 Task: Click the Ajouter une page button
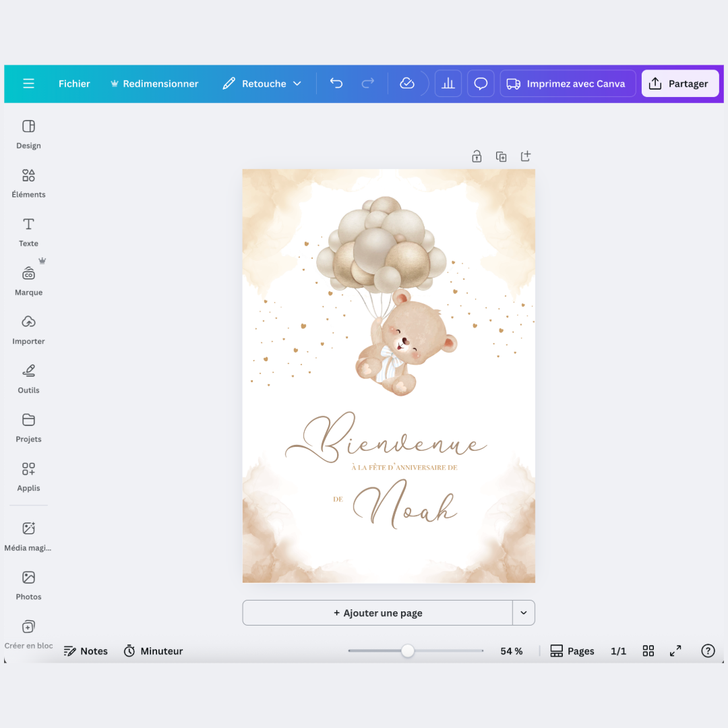pyautogui.click(x=377, y=613)
